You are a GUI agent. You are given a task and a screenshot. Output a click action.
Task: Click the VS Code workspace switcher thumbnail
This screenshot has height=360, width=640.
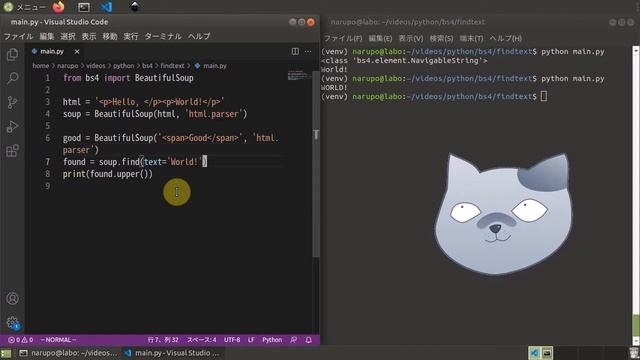coord(534,353)
